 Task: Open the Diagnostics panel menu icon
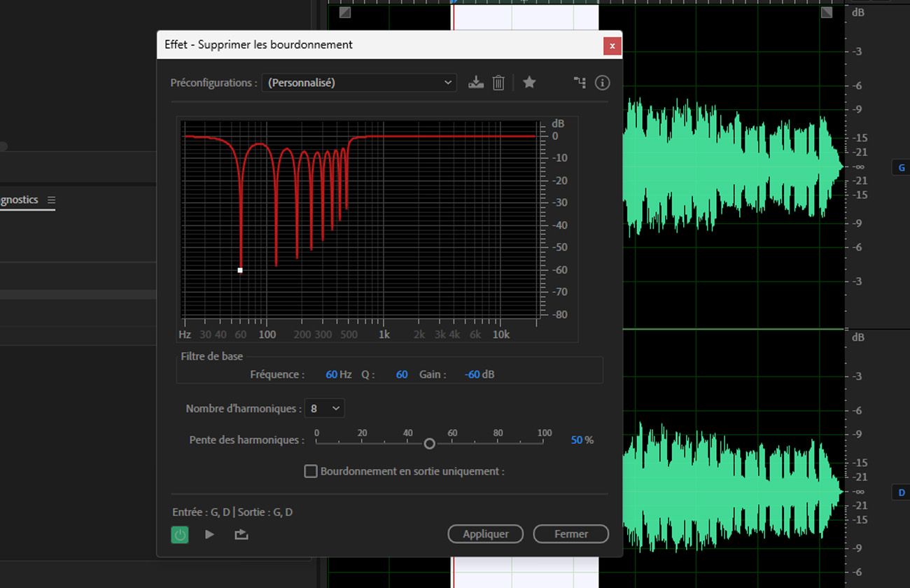[51, 199]
